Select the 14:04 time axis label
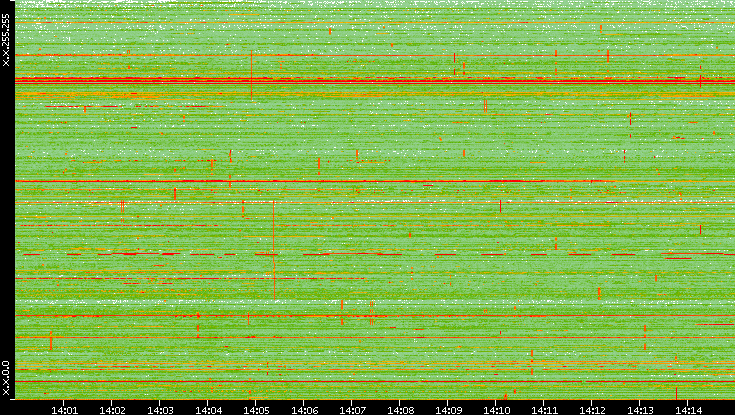The image size is (735, 415). coord(208,410)
